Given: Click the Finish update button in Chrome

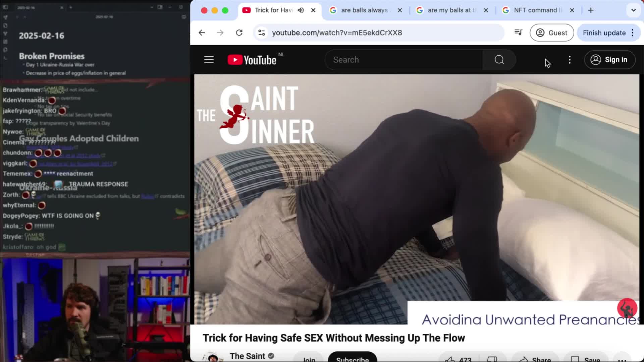Looking at the screenshot, I should pos(604,33).
